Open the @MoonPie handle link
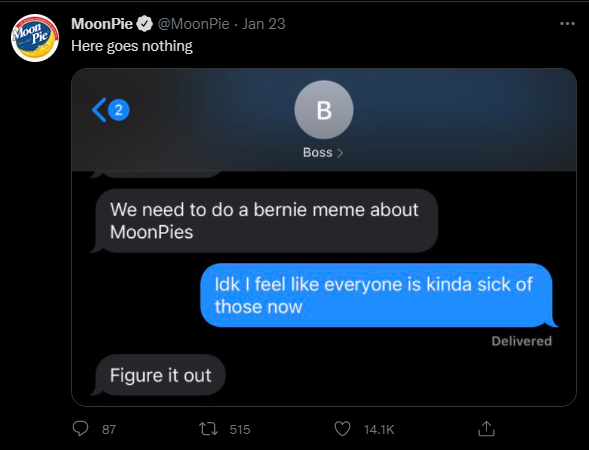This screenshot has height=450, width=589. (193, 24)
